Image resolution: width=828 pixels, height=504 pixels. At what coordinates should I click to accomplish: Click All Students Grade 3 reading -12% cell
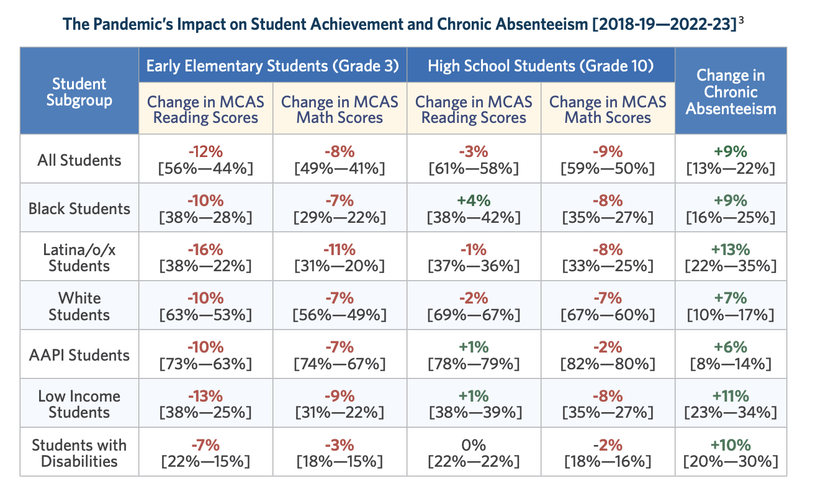click(x=205, y=159)
